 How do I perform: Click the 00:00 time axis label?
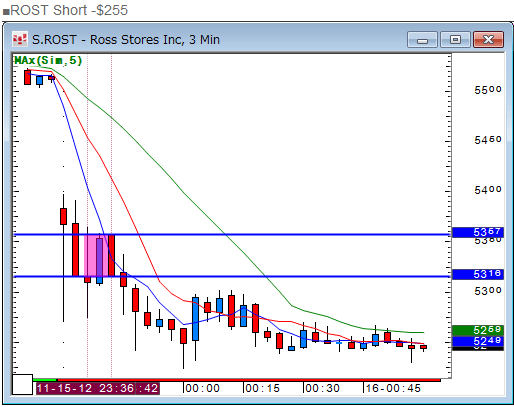click(202, 388)
